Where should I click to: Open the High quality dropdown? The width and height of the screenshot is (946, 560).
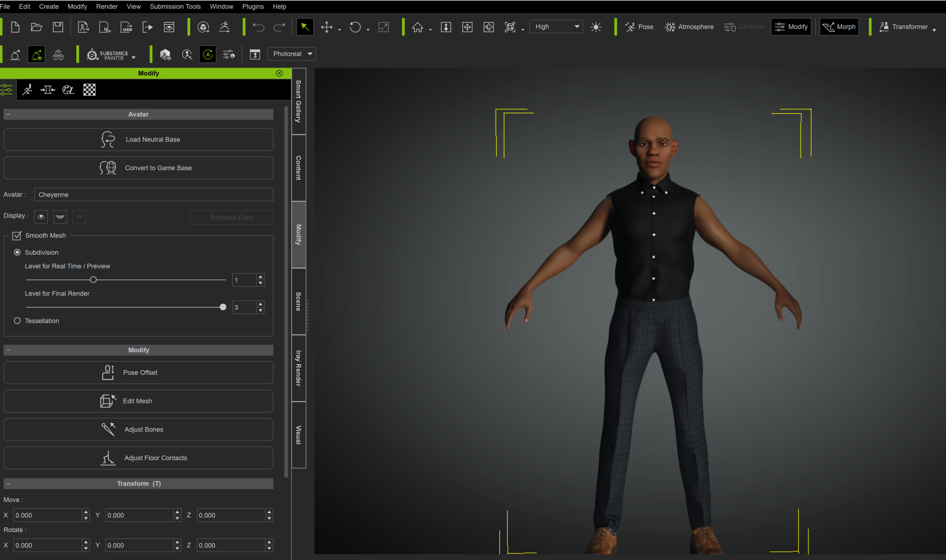[x=556, y=27]
